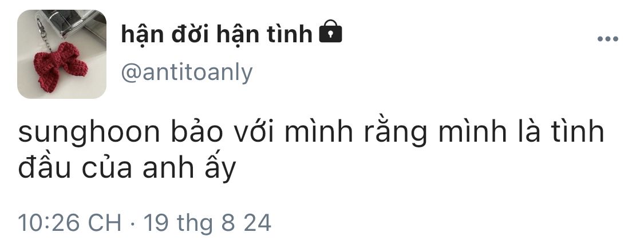This screenshot has width=644, height=252.
Task: Click the dot separator between time and date
Action: (132, 224)
